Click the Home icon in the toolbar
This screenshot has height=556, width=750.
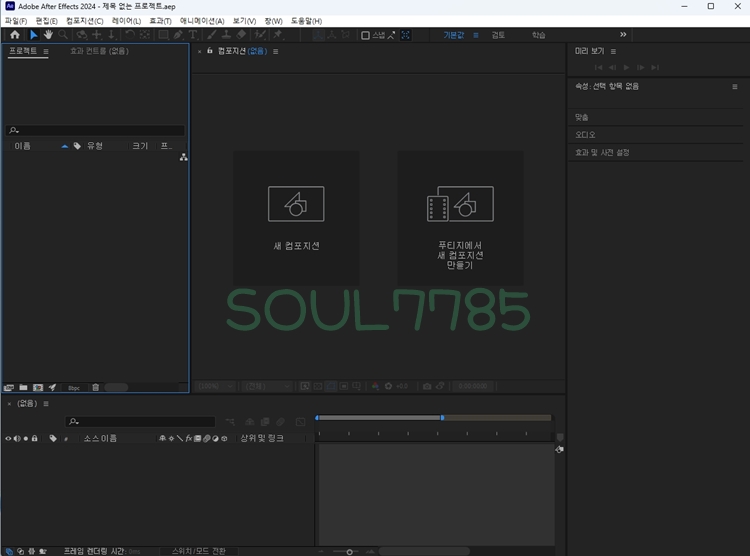(14, 35)
